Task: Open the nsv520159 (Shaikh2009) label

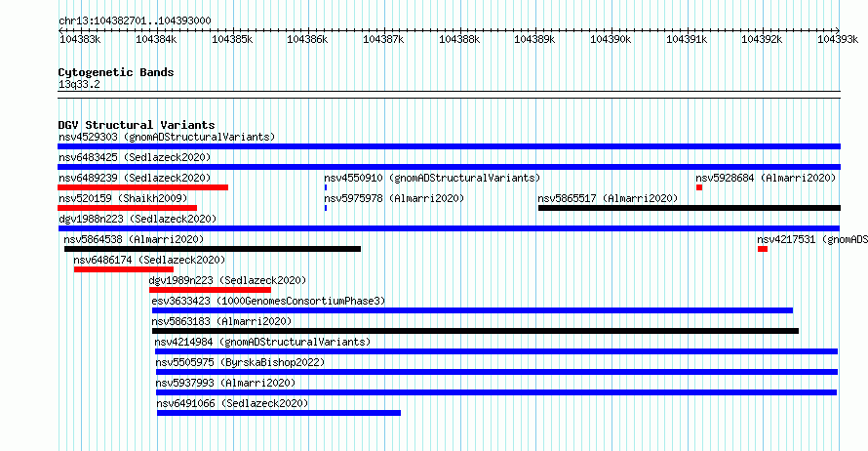Action: pyautogui.click(x=123, y=198)
